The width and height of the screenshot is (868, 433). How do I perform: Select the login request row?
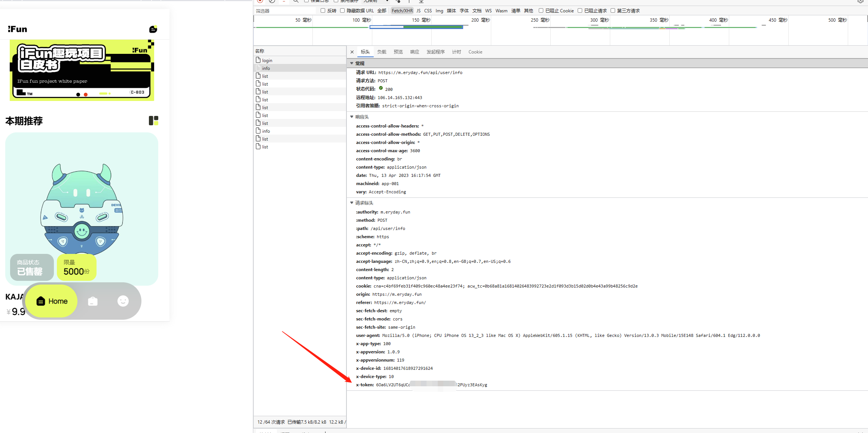tap(300, 60)
